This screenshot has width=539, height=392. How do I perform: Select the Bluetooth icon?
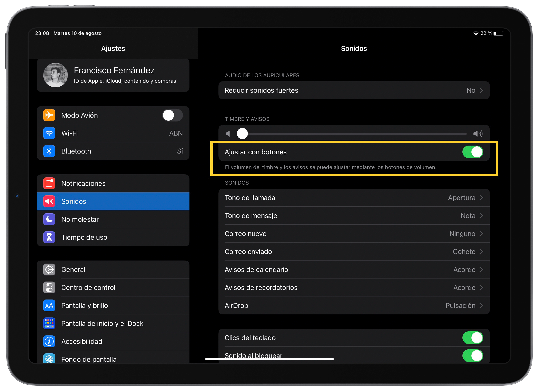[x=49, y=151]
